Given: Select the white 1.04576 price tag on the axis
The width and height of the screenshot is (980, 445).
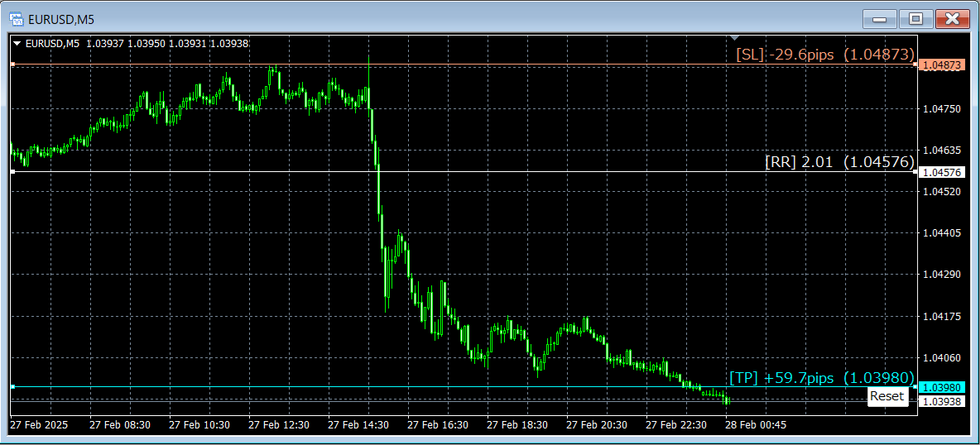Looking at the screenshot, I should point(943,172).
